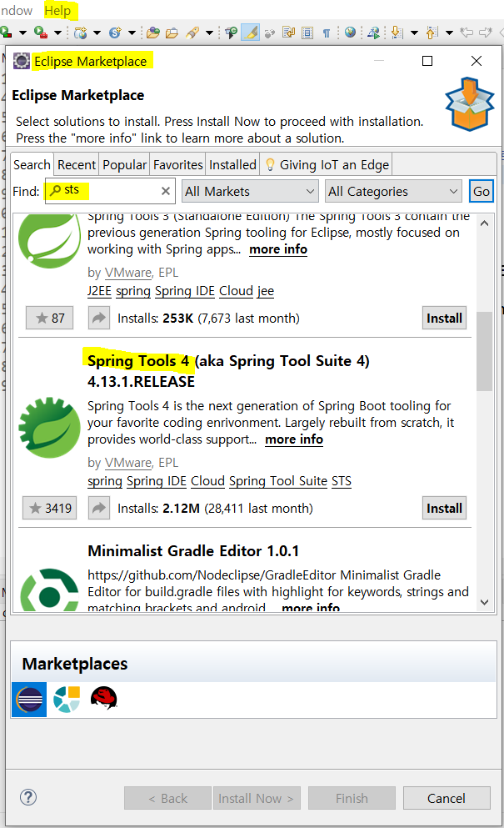
Task: Toggle Block Selection mode icon
Action: (x=307, y=33)
